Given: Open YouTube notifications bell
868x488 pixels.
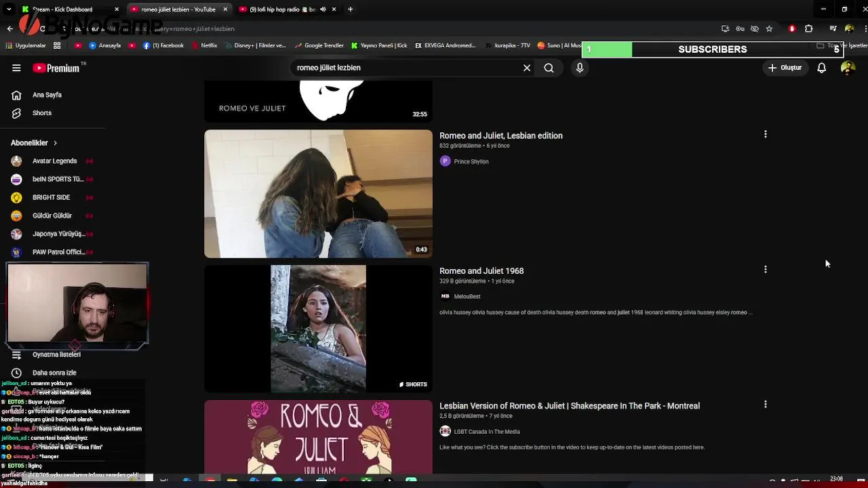Looking at the screenshot, I should 821,68.
